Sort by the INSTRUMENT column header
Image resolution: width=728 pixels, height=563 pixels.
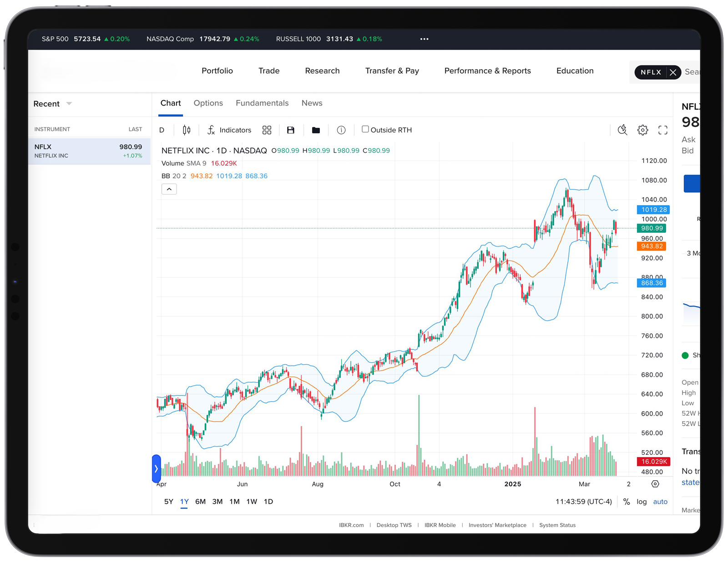point(52,129)
